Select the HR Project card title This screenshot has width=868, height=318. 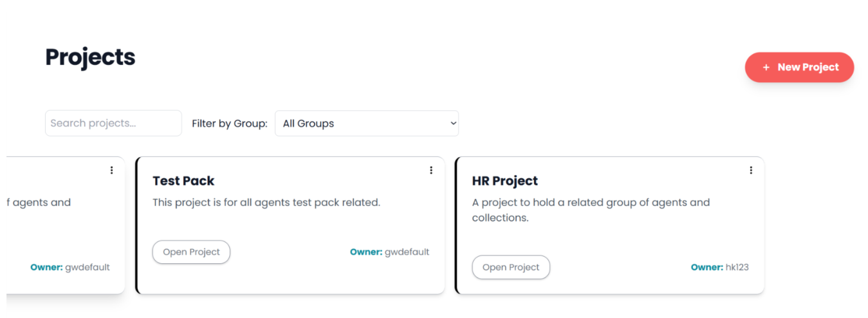point(504,181)
